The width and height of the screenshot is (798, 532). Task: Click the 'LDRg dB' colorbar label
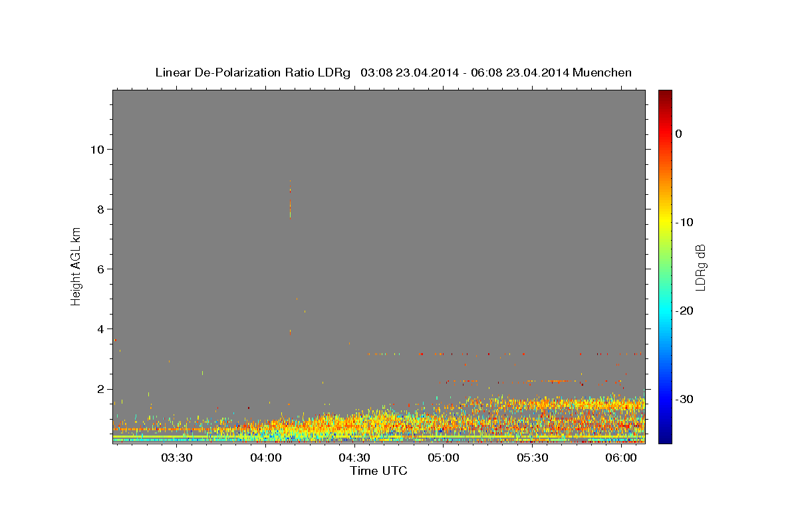click(x=700, y=267)
